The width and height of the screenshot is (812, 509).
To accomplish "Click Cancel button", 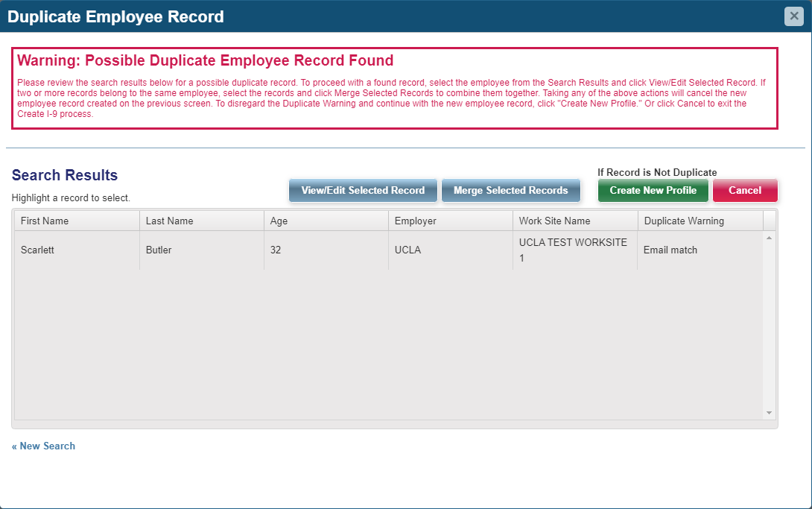I will click(745, 190).
